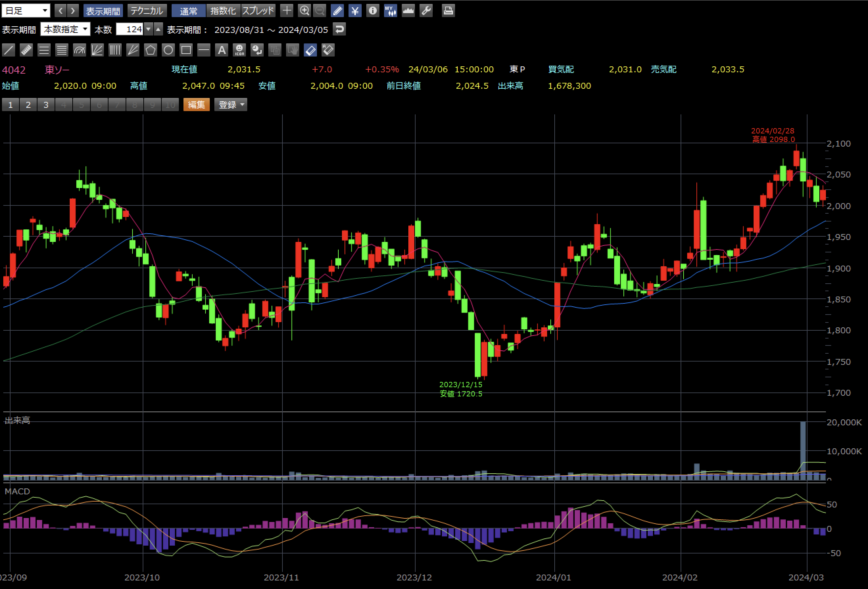This screenshot has width=868, height=589.
Task: Toggle the yen price display button
Action: coord(355,11)
